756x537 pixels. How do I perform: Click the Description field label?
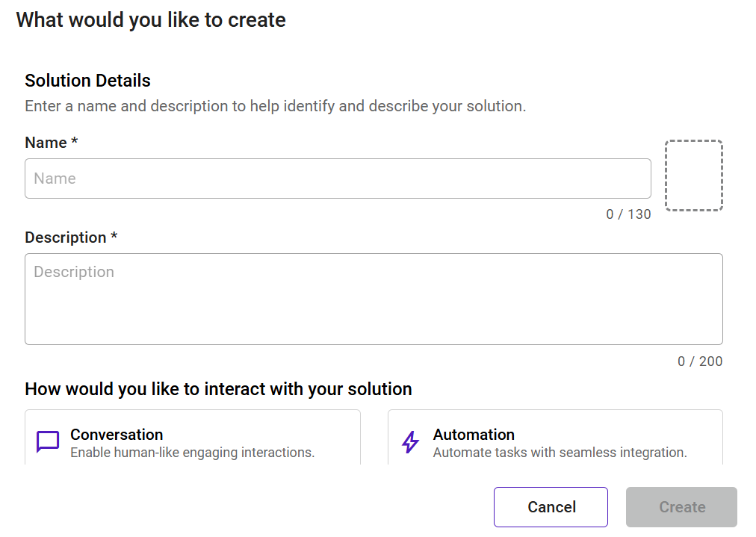point(66,238)
